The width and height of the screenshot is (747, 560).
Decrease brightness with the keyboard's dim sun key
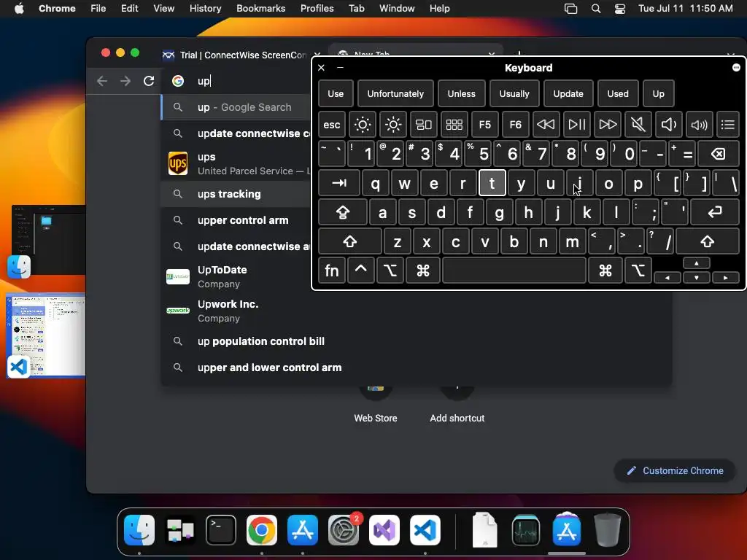pos(362,125)
